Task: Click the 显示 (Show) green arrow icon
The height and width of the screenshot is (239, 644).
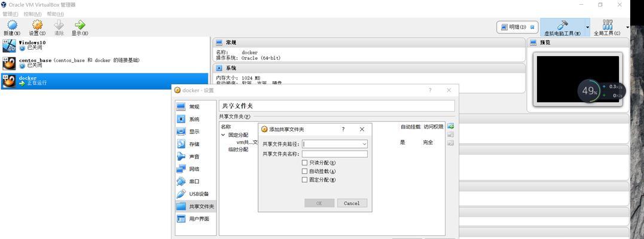Action: click(80, 25)
